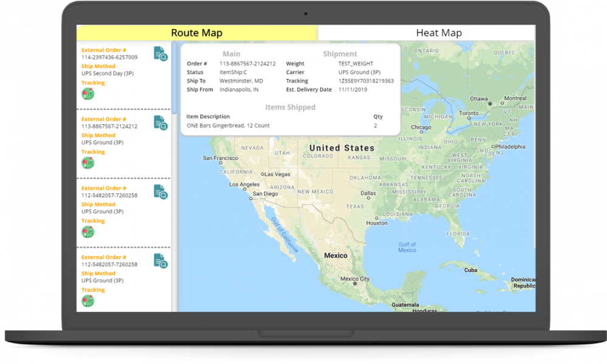Click tracking map icon under UPS Second Day order
This screenshot has height=364, width=607.
pyautogui.click(x=88, y=93)
